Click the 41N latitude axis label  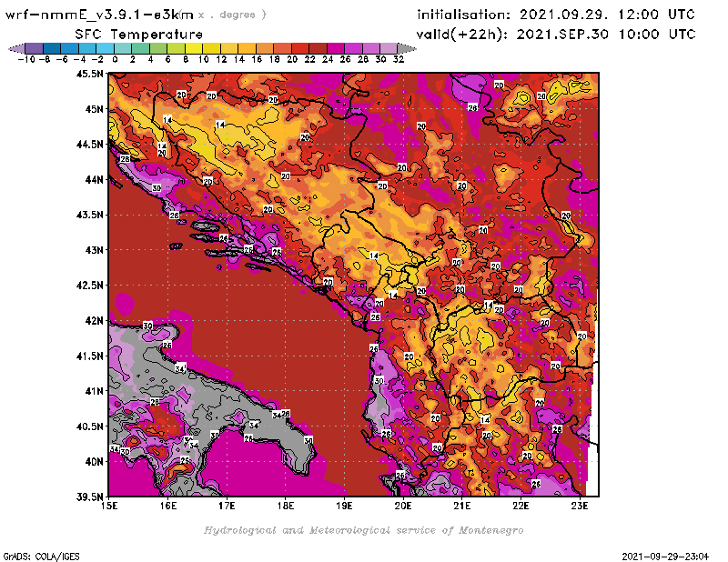(x=94, y=391)
